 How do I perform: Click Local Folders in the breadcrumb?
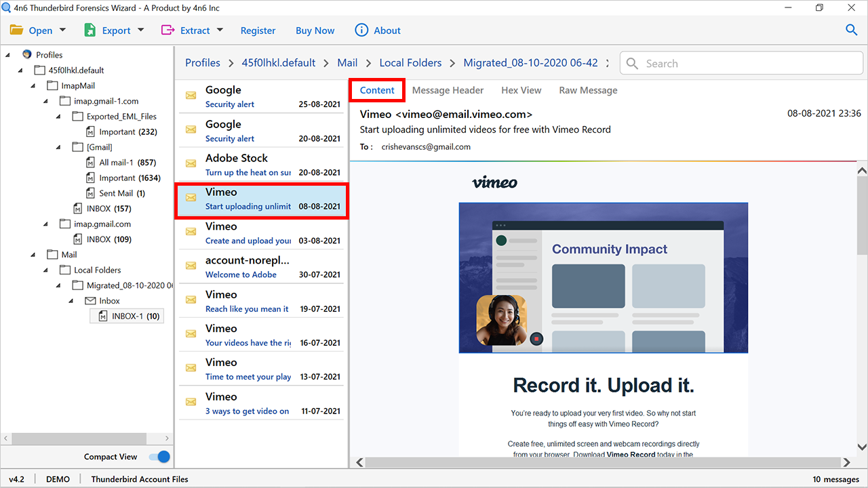tap(410, 62)
